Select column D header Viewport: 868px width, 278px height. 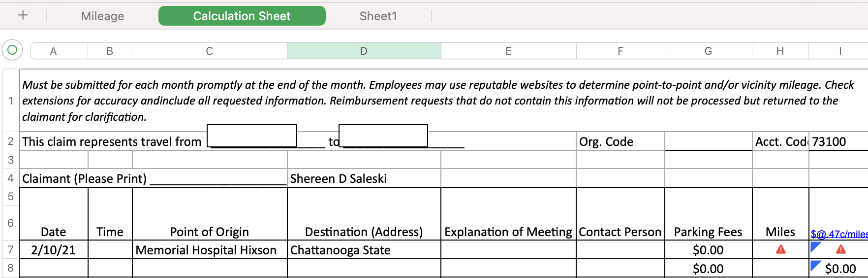pos(364,51)
